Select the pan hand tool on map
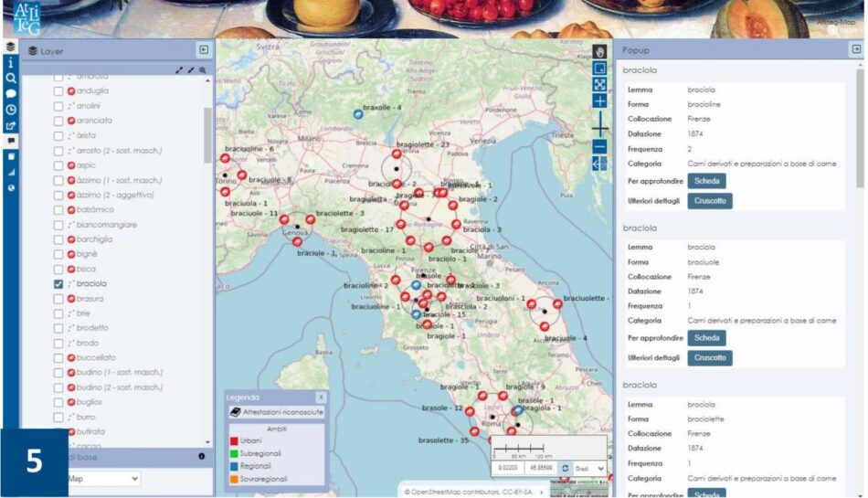 599,52
